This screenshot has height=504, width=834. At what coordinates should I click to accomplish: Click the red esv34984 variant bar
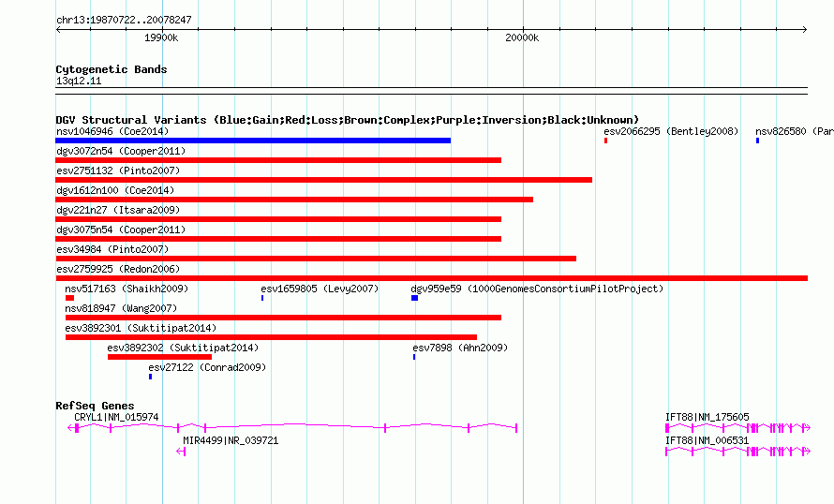click(x=316, y=259)
